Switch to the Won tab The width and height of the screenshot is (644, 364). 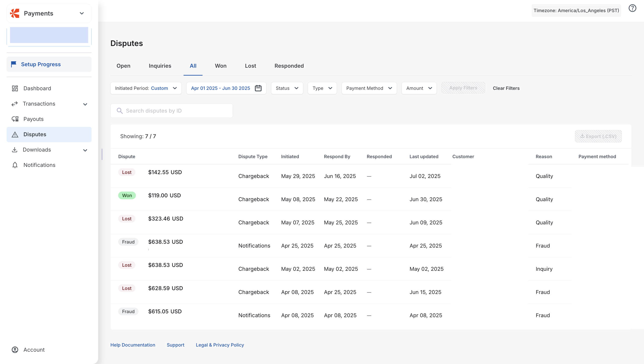point(221,66)
